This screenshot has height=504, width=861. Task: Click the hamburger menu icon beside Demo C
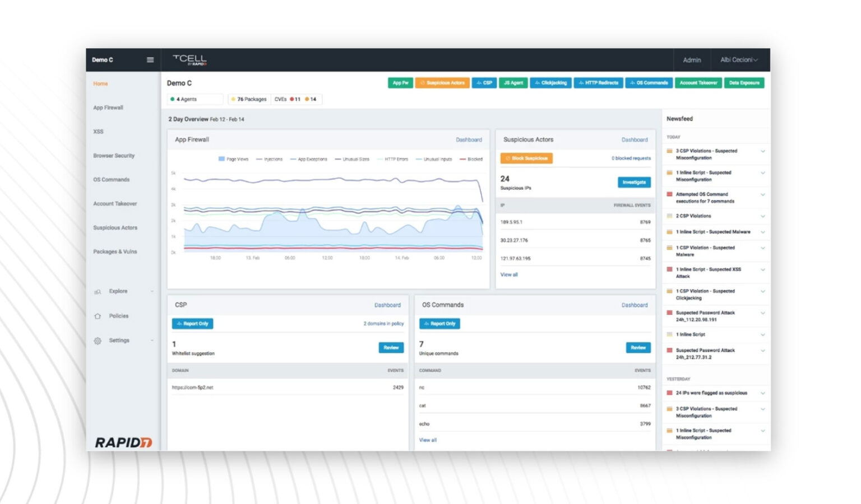(150, 60)
